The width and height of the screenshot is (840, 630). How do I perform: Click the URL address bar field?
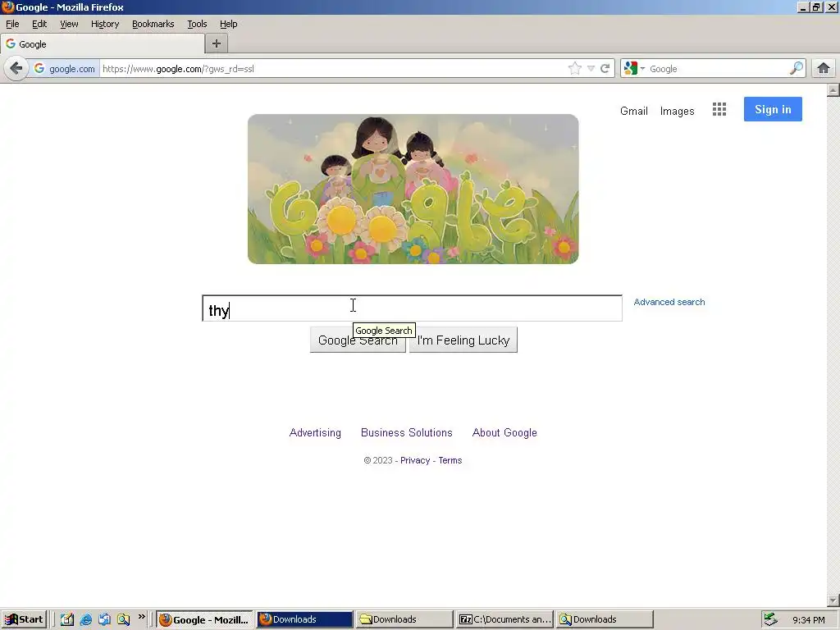[332, 69]
